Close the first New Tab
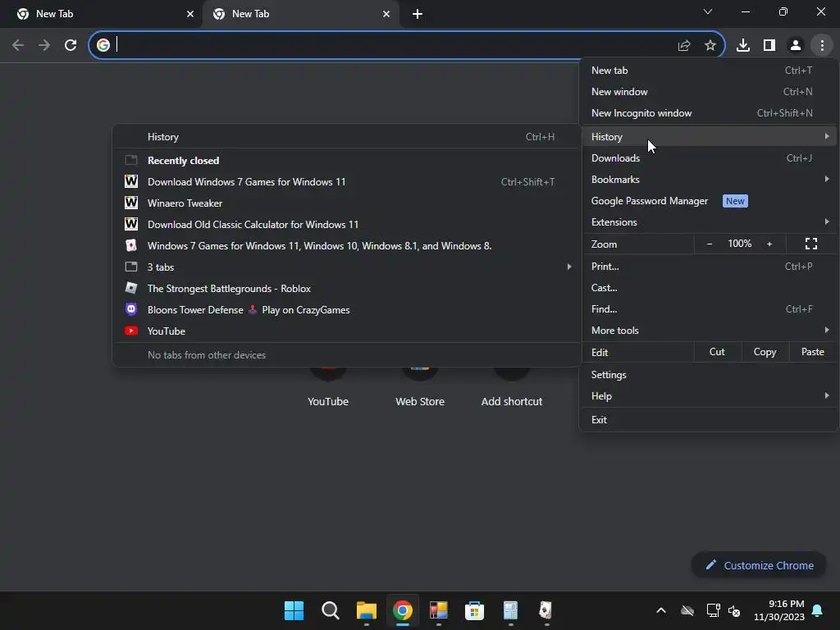 [x=190, y=14]
